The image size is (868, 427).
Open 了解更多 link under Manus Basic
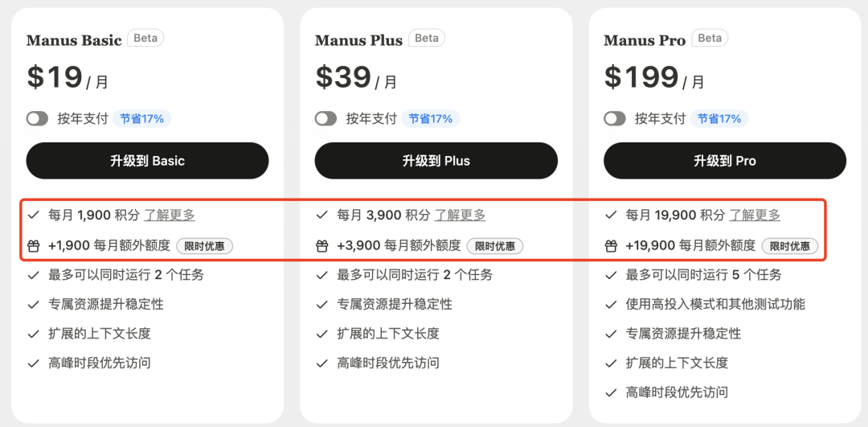(x=170, y=215)
